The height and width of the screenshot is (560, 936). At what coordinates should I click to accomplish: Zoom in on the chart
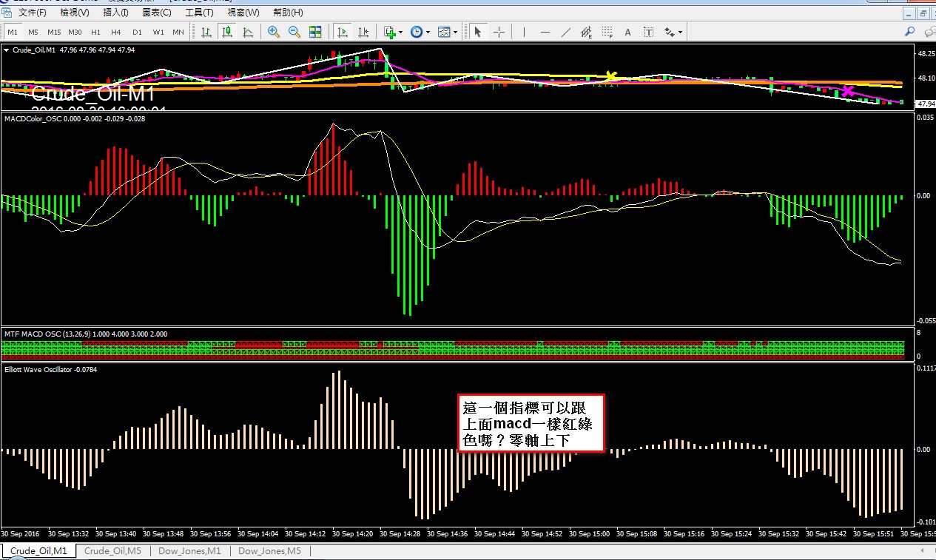274,32
